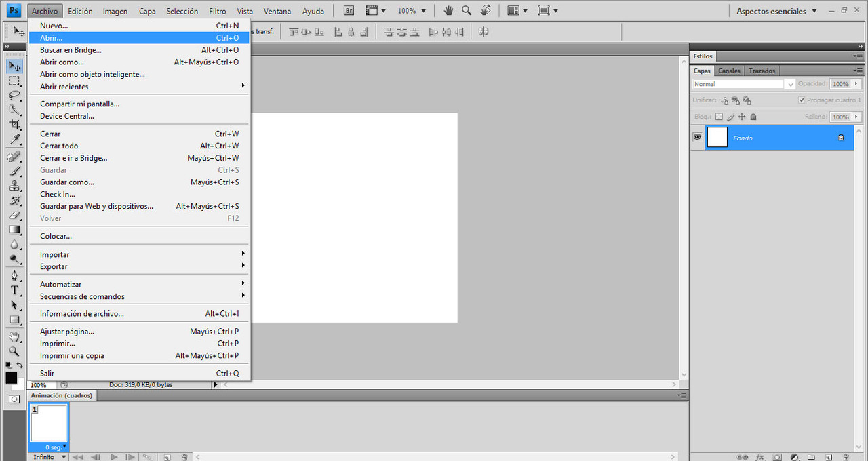Select the Zoom tool in toolbox

tap(14, 351)
